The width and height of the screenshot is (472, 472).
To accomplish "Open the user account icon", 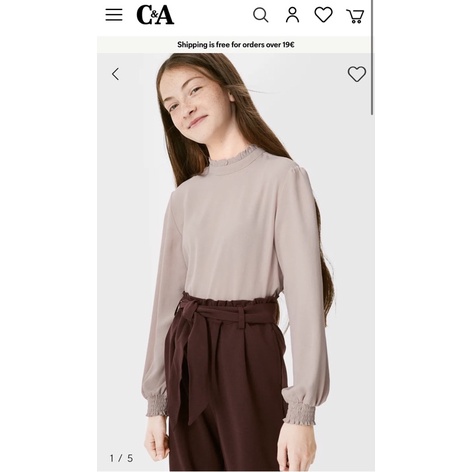I will [x=292, y=15].
